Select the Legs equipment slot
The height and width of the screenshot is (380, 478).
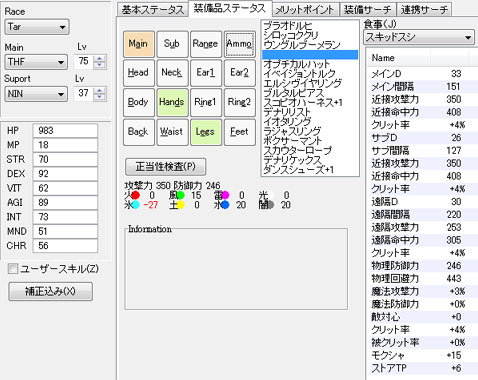tap(206, 132)
